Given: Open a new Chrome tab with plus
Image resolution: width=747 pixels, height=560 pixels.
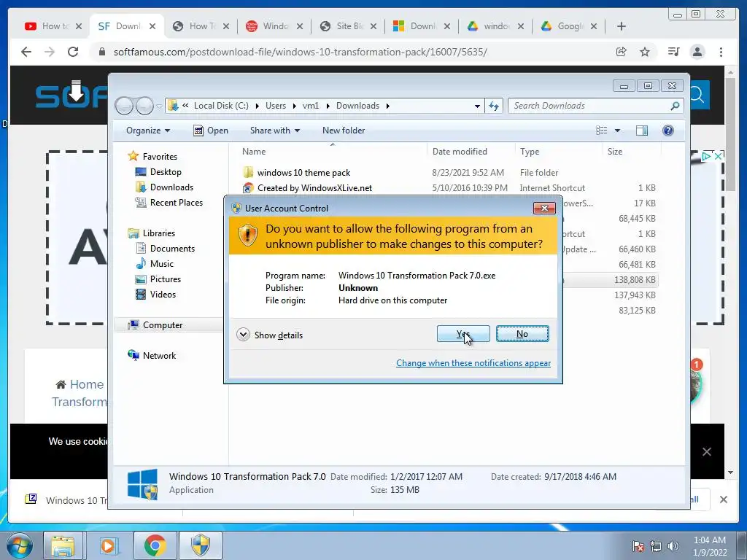Looking at the screenshot, I should [622, 26].
